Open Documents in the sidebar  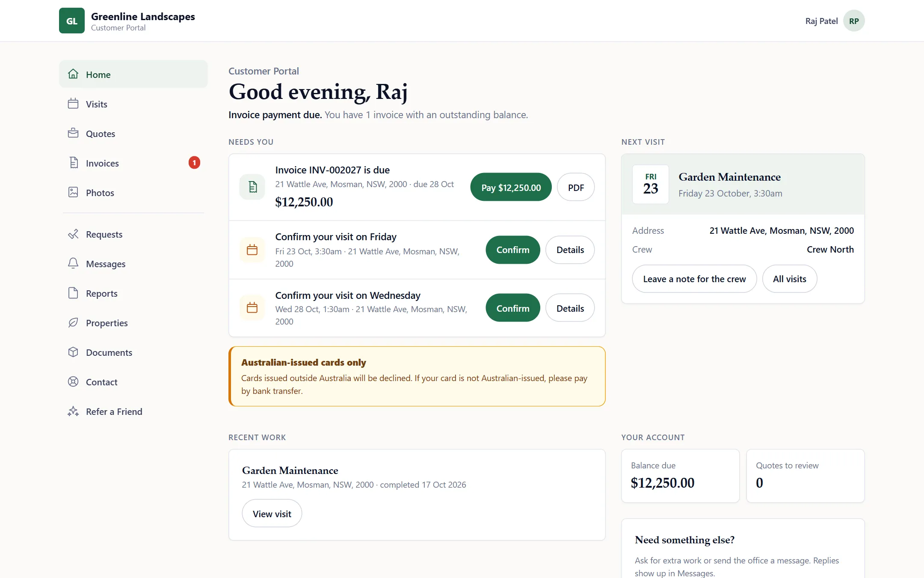pyautogui.click(x=133, y=352)
